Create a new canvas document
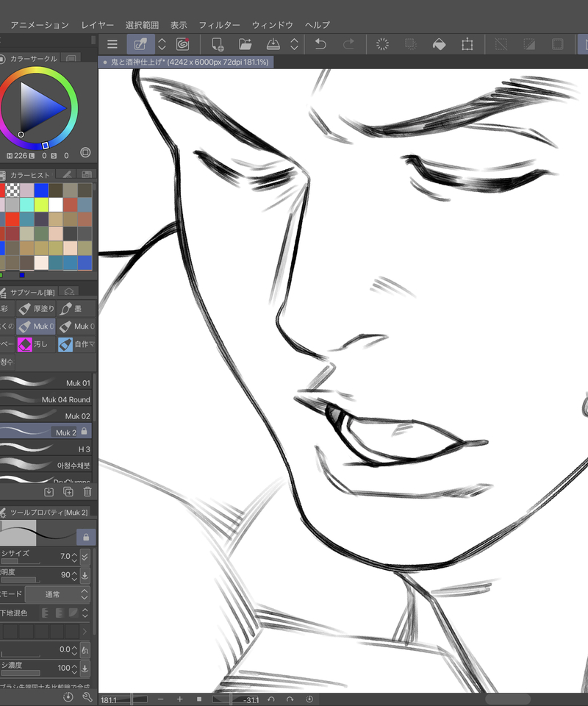 coord(218,44)
